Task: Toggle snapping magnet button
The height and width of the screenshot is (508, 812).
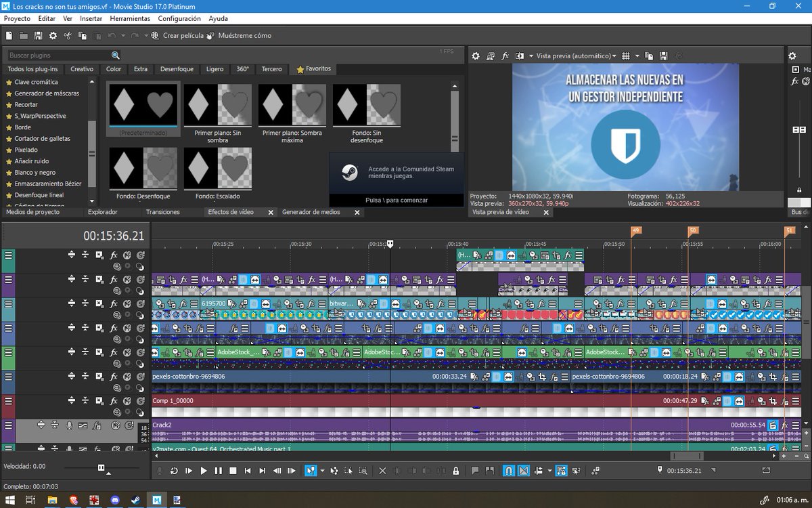Action: pos(509,471)
